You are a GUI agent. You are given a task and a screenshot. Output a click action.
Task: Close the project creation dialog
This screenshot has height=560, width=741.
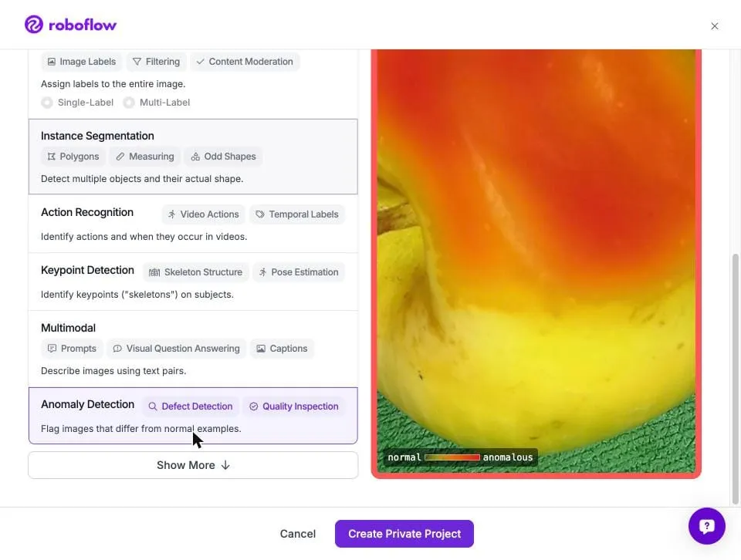point(714,26)
